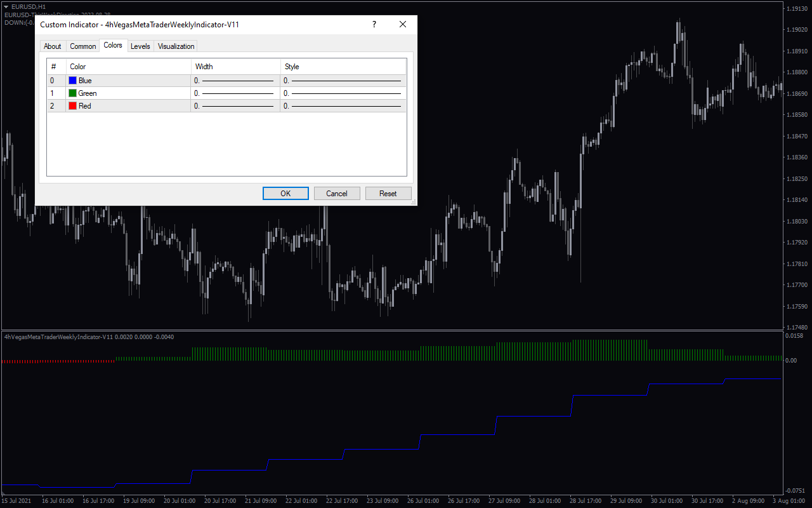Open style selector for Blue row
This screenshot has height=508, width=812.
click(343, 81)
